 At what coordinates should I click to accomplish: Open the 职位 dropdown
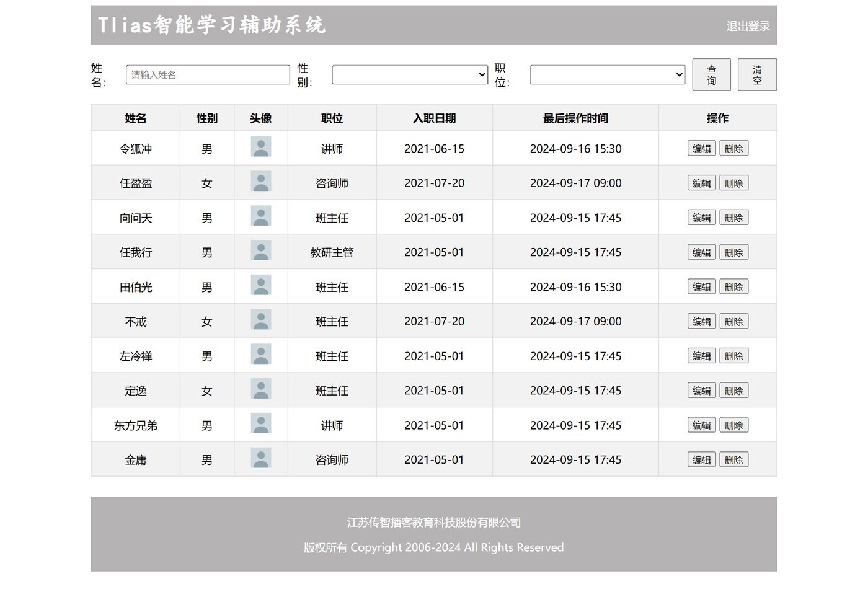click(x=608, y=74)
